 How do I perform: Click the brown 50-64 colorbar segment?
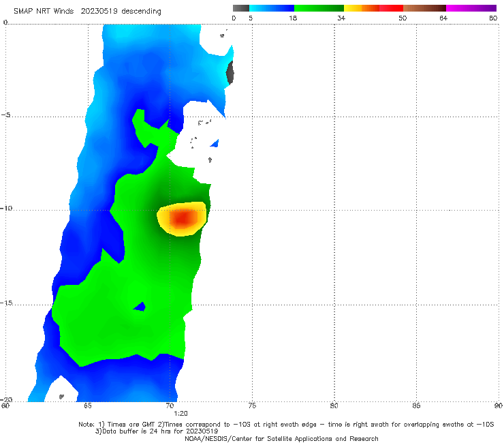click(x=424, y=8)
